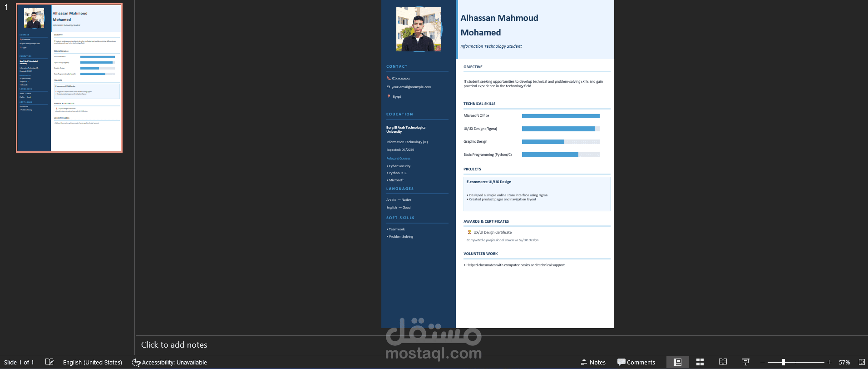868x369 pixels.
Task: Click the spell check proofing icon
Action: click(x=49, y=362)
